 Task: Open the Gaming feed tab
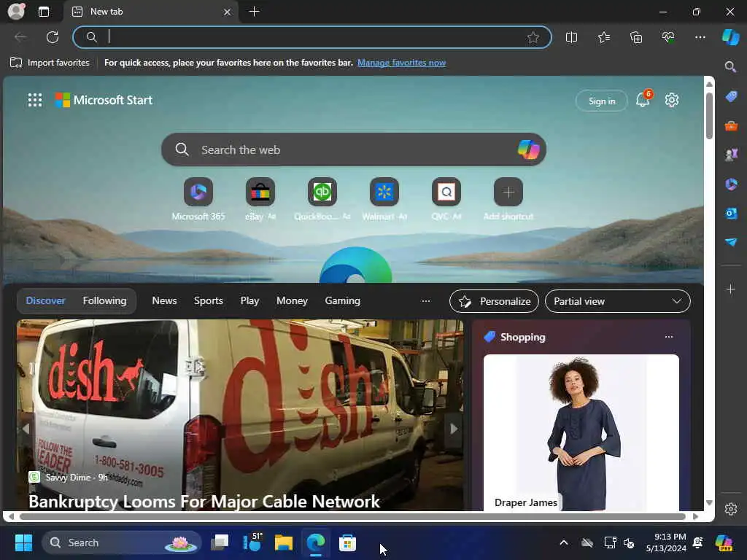tap(343, 300)
